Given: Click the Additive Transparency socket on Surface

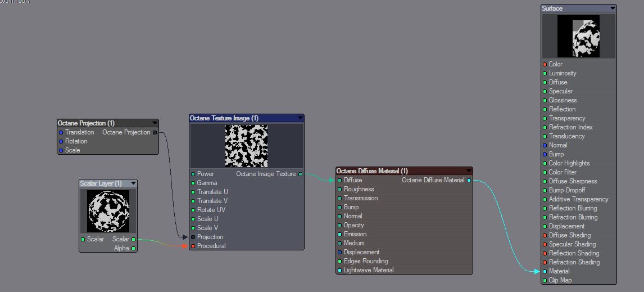Looking at the screenshot, I should [545, 200].
